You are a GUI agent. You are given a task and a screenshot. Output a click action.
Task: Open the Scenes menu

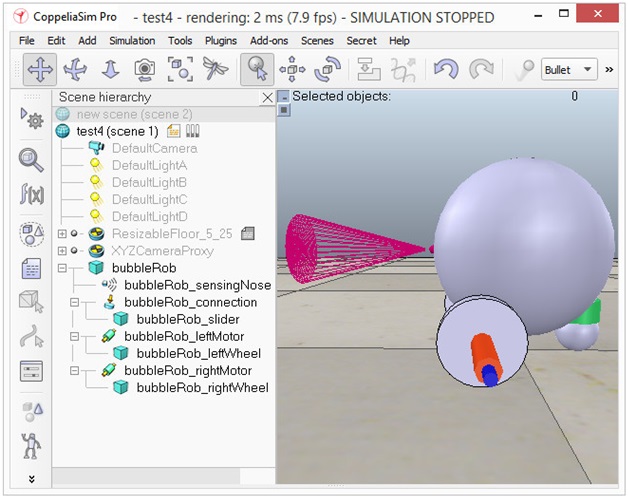(x=317, y=40)
